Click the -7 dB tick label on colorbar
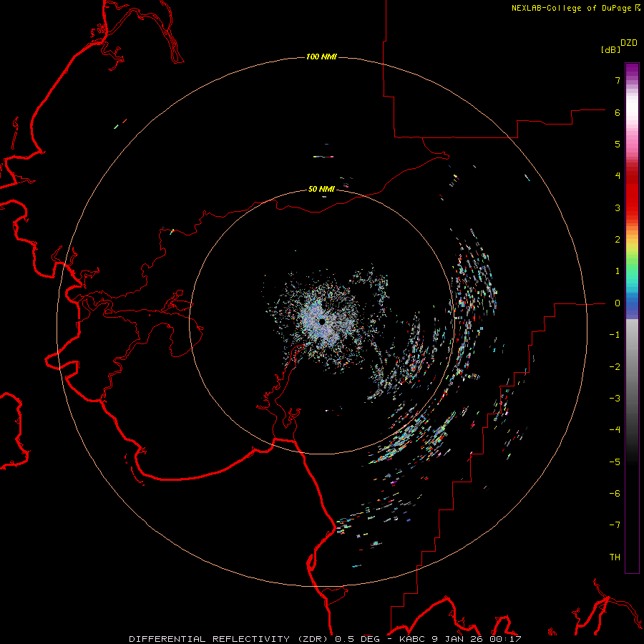 click(615, 525)
